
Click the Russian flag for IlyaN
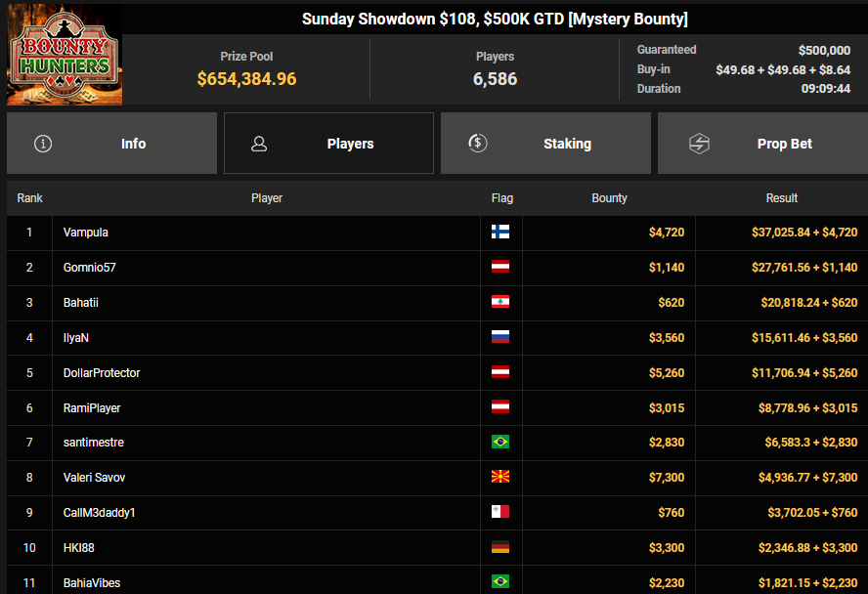(x=500, y=338)
